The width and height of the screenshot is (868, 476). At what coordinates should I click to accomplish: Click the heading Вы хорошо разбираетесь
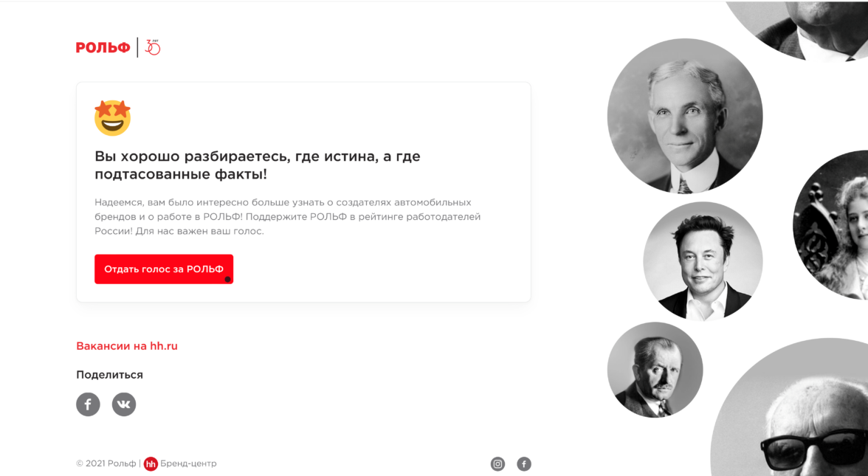coord(258,165)
